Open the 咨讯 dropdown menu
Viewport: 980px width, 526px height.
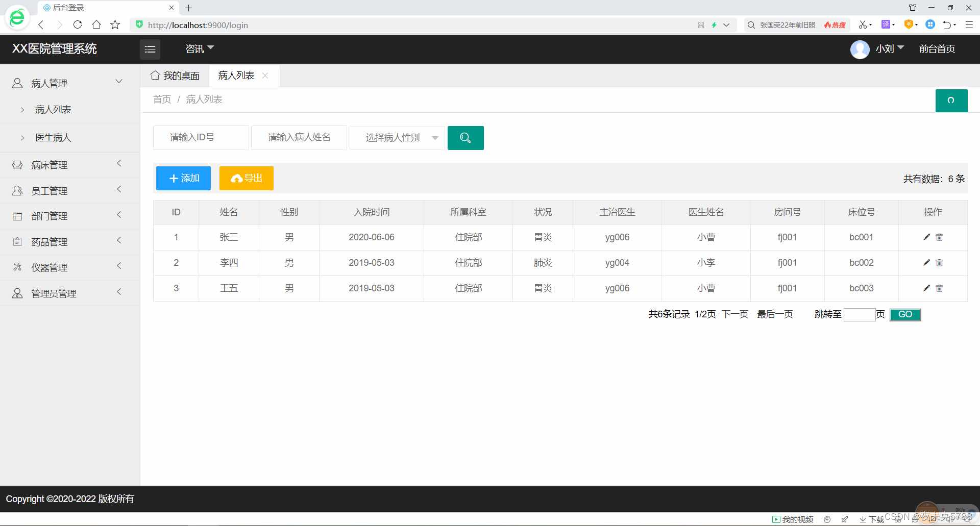pyautogui.click(x=200, y=49)
